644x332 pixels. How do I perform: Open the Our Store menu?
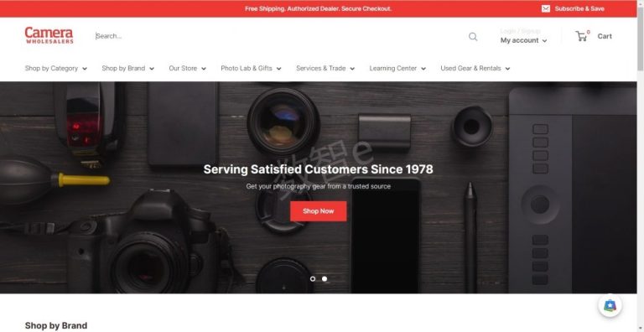pyautogui.click(x=187, y=68)
